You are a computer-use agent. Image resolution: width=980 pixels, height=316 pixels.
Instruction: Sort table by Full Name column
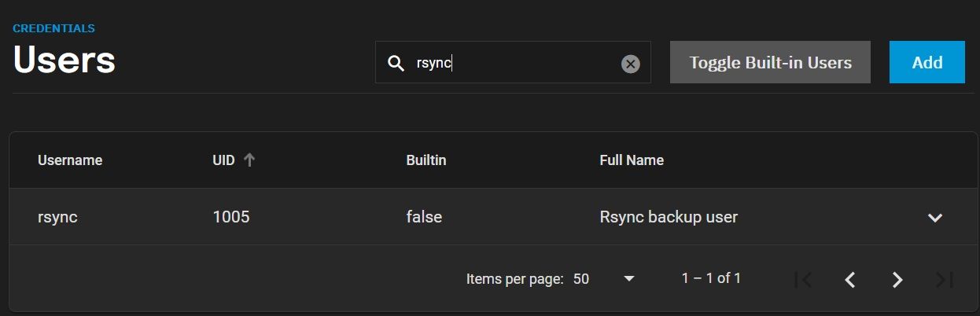pyautogui.click(x=632, y=160)
